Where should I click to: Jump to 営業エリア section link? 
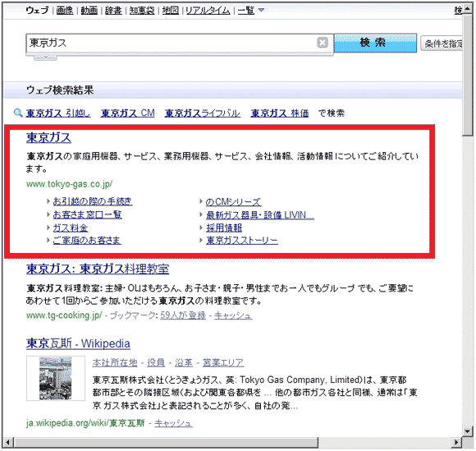click(223, 362)
